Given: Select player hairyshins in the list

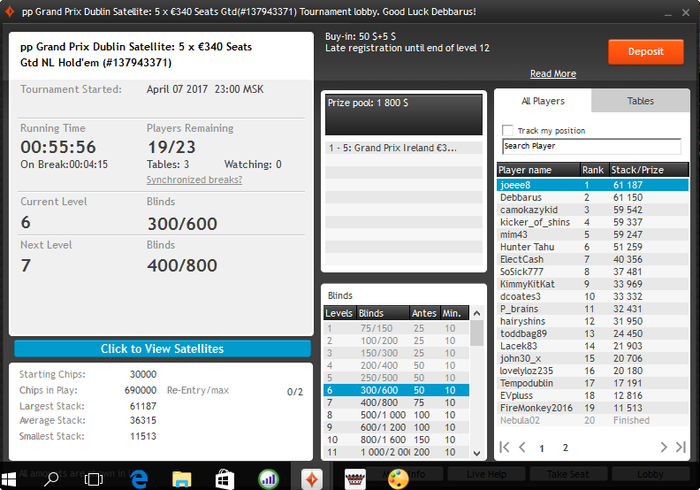Looking at the screenshot, I should tap(592, 321).
